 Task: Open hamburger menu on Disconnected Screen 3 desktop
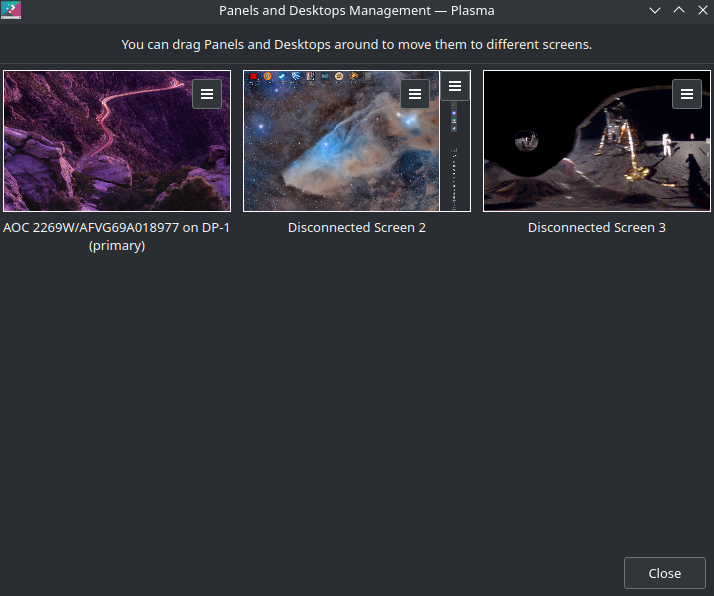(x=687, y=94)
